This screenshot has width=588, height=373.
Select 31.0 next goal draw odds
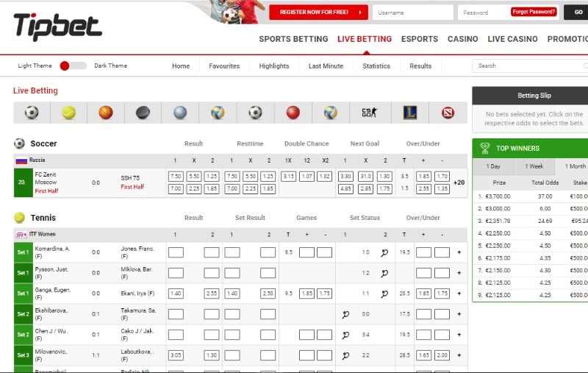point(365,177)
